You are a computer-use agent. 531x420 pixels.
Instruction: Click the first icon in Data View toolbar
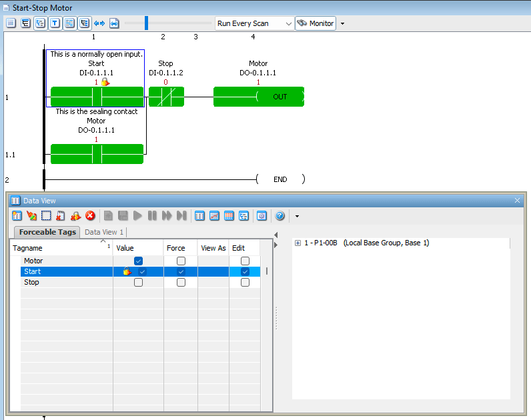point(17,216)
